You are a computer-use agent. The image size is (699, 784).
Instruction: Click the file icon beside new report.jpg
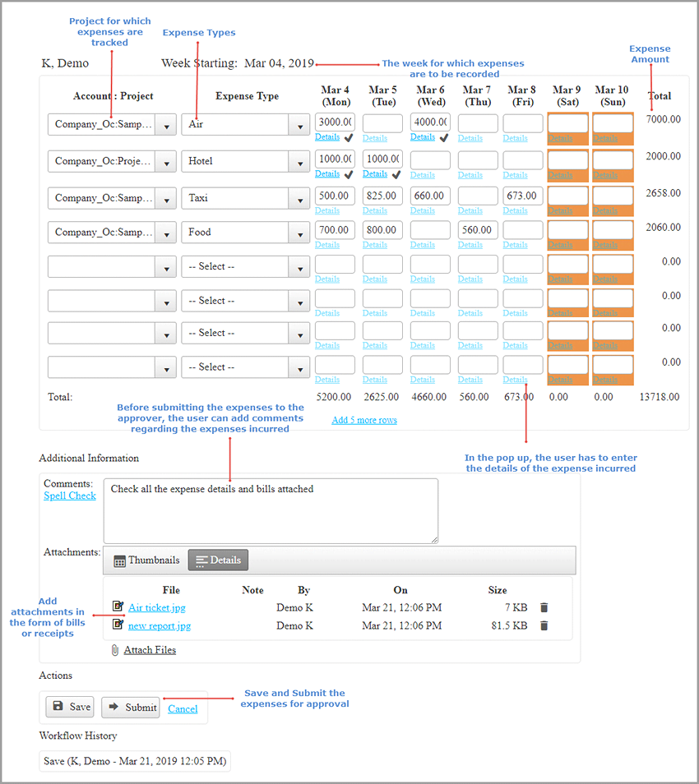click(118, 625)
